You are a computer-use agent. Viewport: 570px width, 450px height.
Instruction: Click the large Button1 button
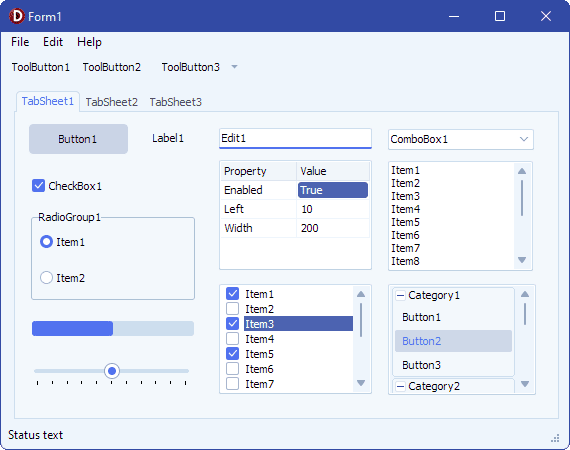point(79,139)
